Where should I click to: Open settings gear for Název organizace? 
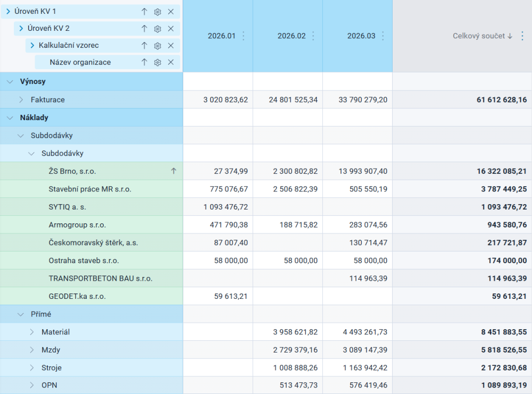point(157,62)
